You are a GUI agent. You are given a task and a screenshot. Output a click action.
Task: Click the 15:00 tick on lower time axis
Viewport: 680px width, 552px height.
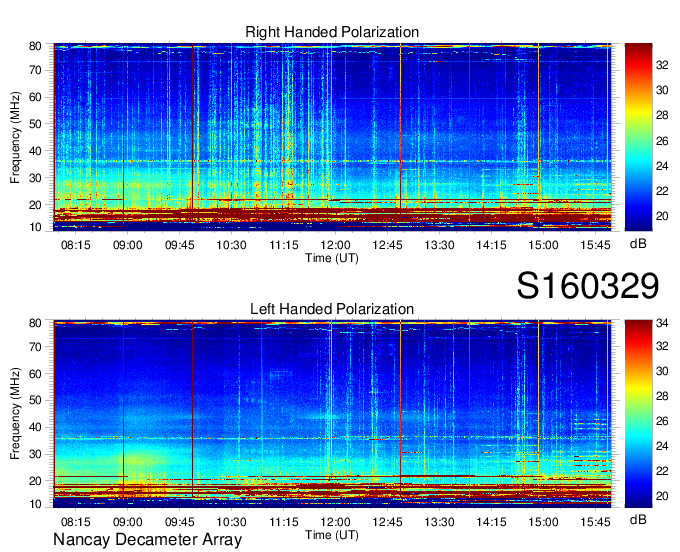click(x=543, y=522)
